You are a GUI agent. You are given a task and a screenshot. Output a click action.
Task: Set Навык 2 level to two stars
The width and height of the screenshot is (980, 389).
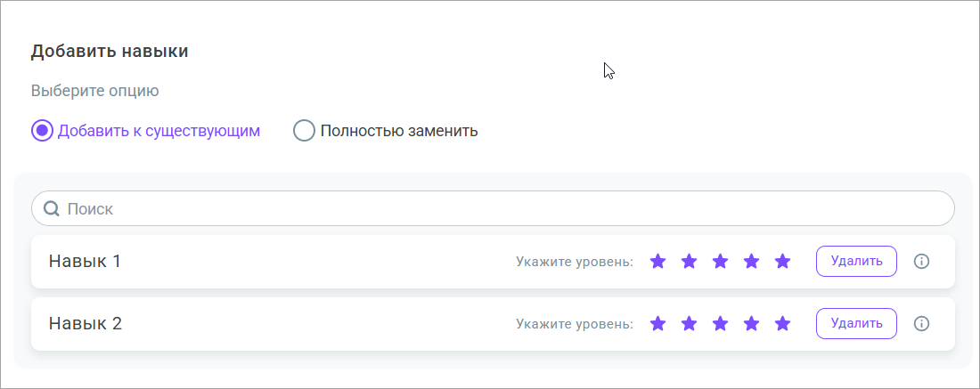(689, 324)
